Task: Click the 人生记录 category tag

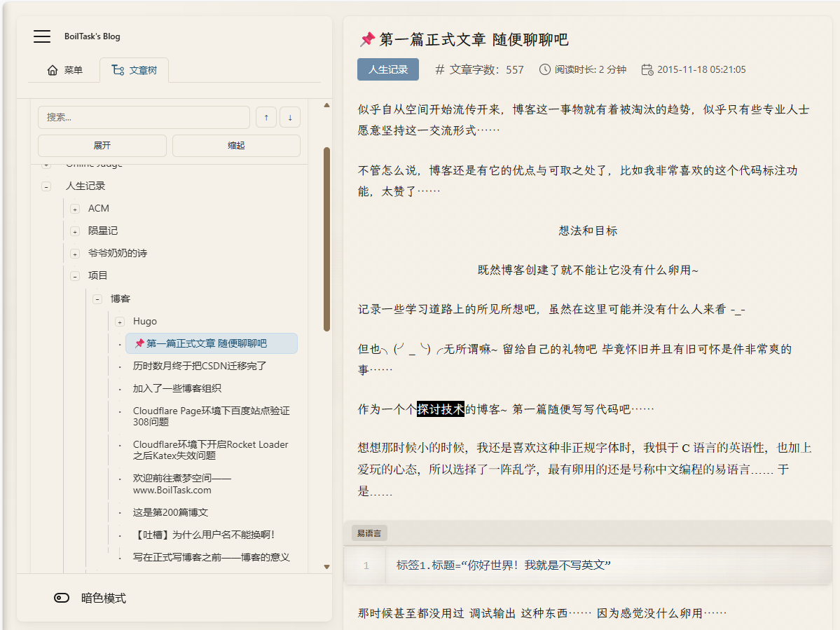Action: click(x=387, y=69)
